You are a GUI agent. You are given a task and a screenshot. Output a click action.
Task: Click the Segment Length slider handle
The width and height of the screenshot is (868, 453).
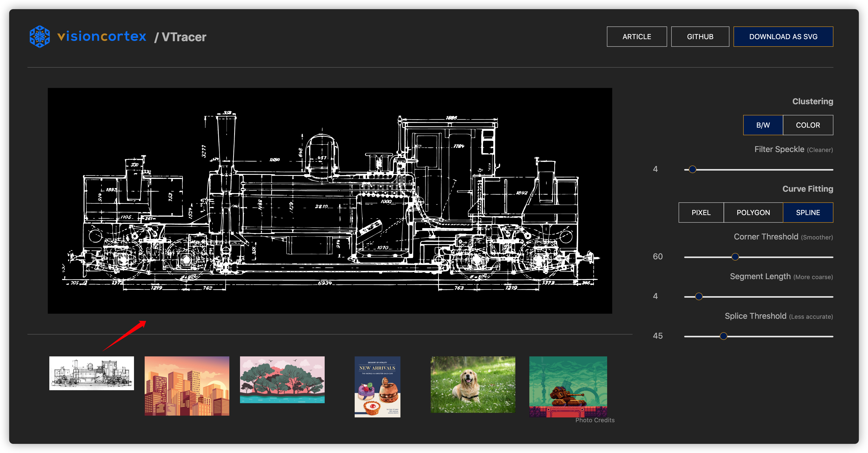click(x=699, y=296)
